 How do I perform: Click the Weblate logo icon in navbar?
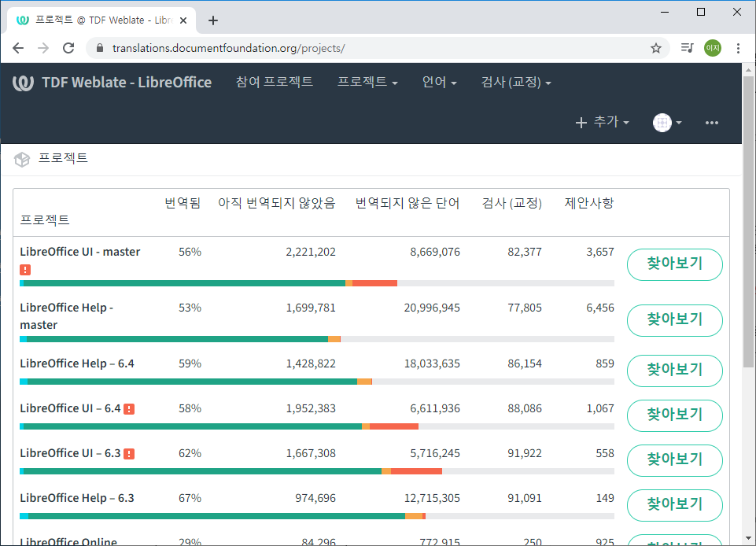pyautogui.click(x=23, y=83)
